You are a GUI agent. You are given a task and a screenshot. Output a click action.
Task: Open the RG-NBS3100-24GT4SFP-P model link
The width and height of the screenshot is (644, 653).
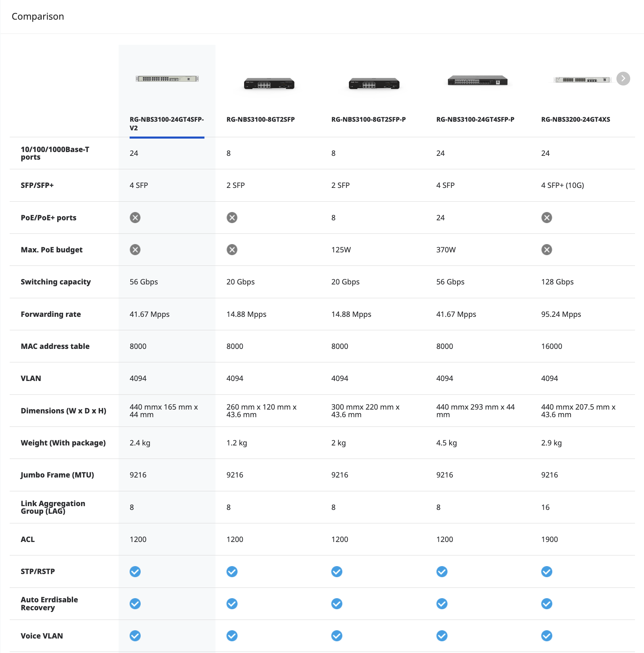pyautogui.click(x=475, y=119)
